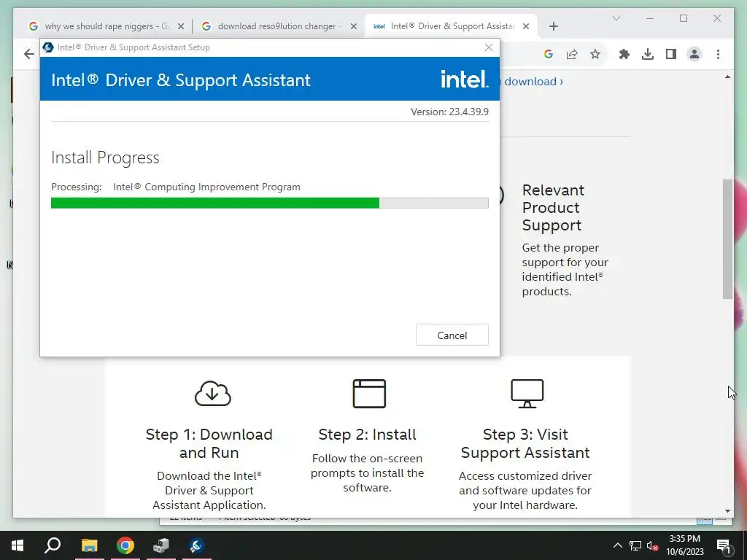Open the notification center icon

(724, 545)
